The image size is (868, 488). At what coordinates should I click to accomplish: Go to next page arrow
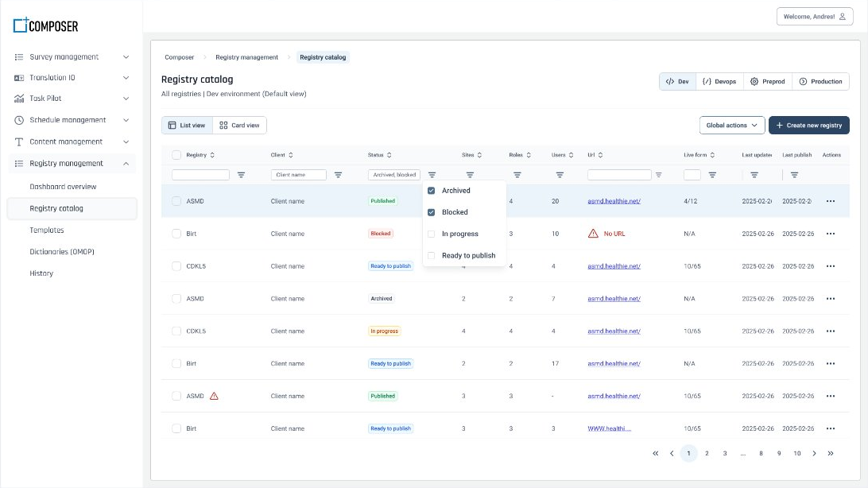click(814, 453)
